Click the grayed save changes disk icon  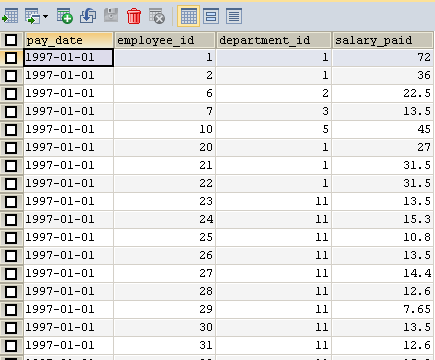coord(111,16)
